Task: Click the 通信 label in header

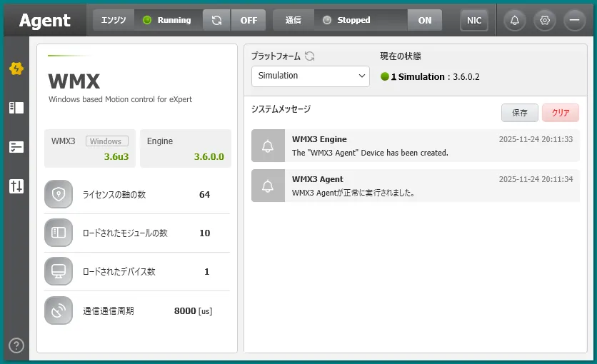Action: coord(294,20)
